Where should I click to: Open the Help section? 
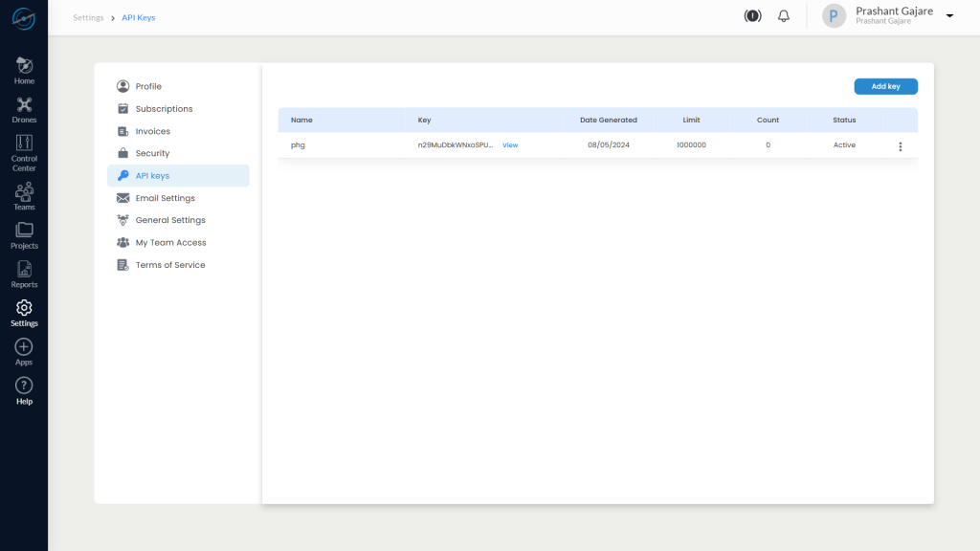click(x=24, y=388)
